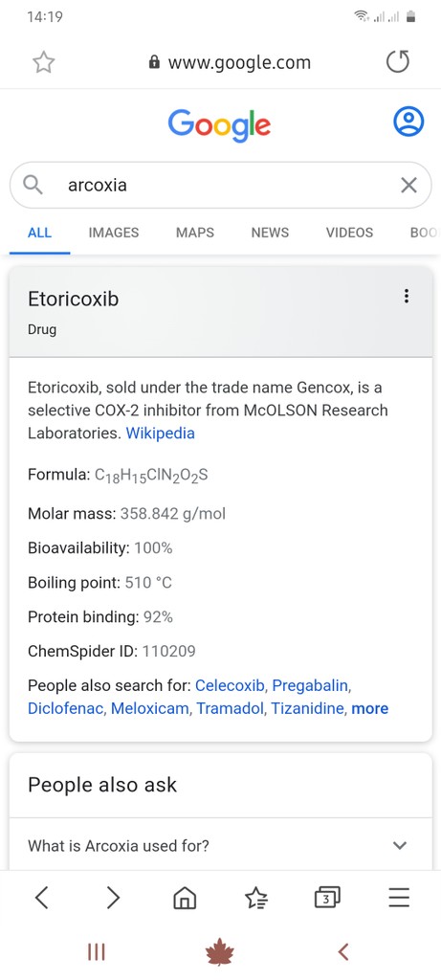Open the browser hamburger menu

tap(399, 898)
